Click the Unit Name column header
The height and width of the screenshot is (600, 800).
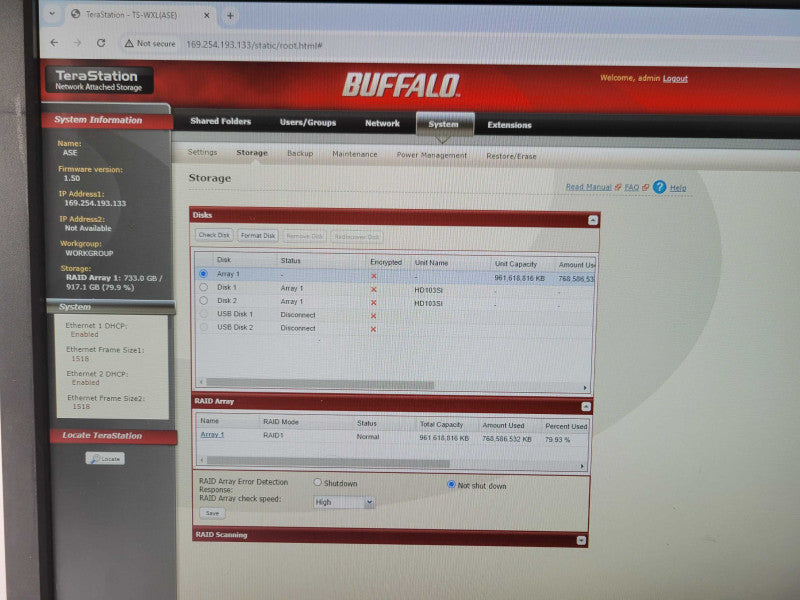point(431,263)
